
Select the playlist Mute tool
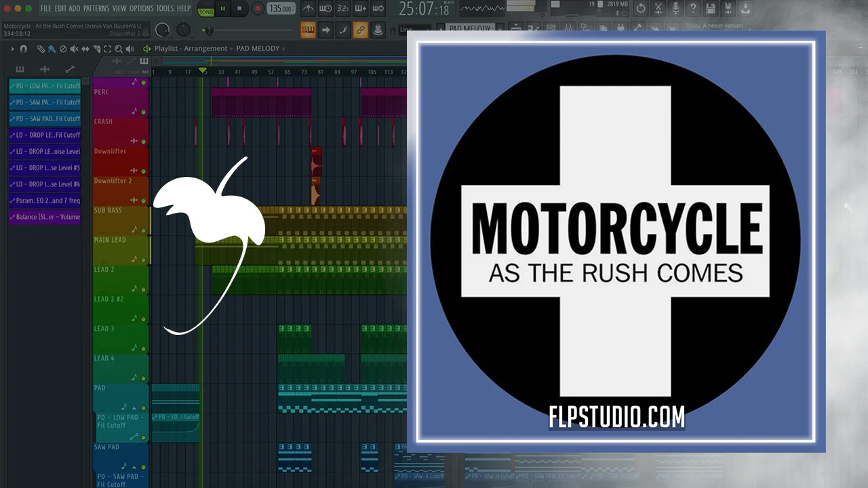pos(74,49)
